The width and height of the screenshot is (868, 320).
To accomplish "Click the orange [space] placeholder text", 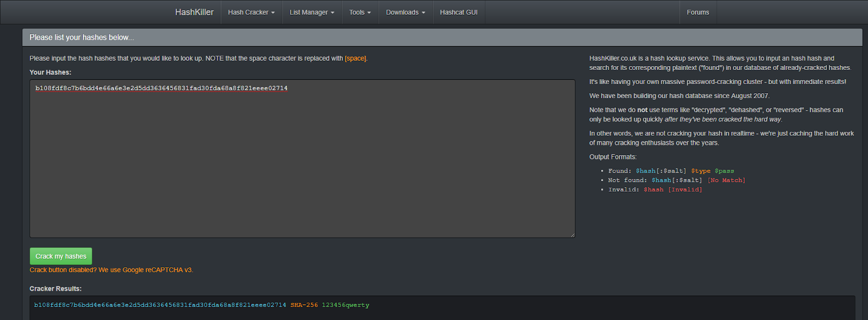I will [x=355, y=59].
